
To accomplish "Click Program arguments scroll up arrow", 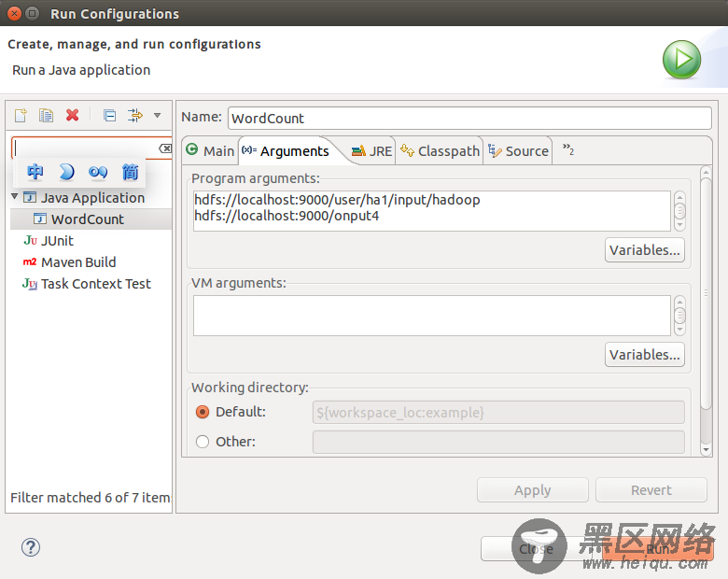I will coord(679,196).
